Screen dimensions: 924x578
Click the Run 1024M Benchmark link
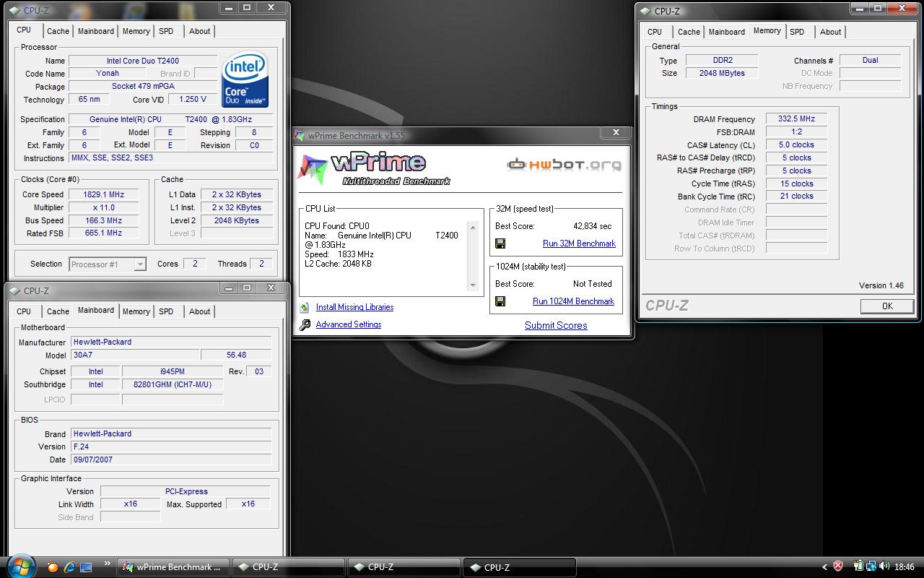pyautogui.click(x=573, y=301)
